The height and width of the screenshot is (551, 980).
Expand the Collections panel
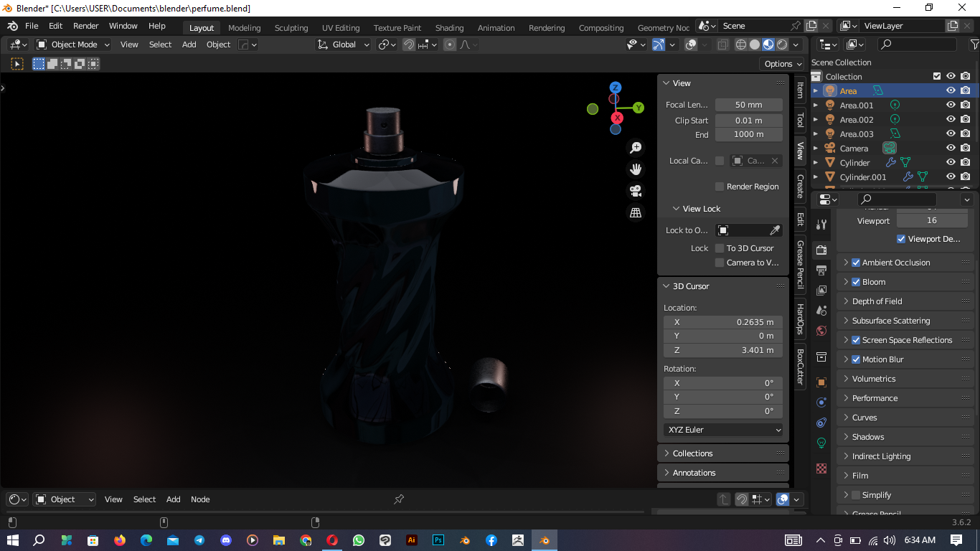(723, 453)
